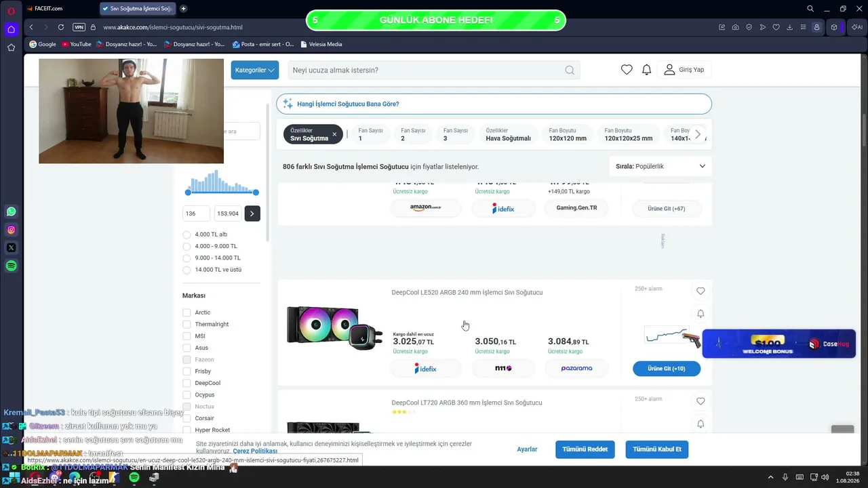
Task: Open the Opera tab search magnifier
Action: [x=810, y=9]
